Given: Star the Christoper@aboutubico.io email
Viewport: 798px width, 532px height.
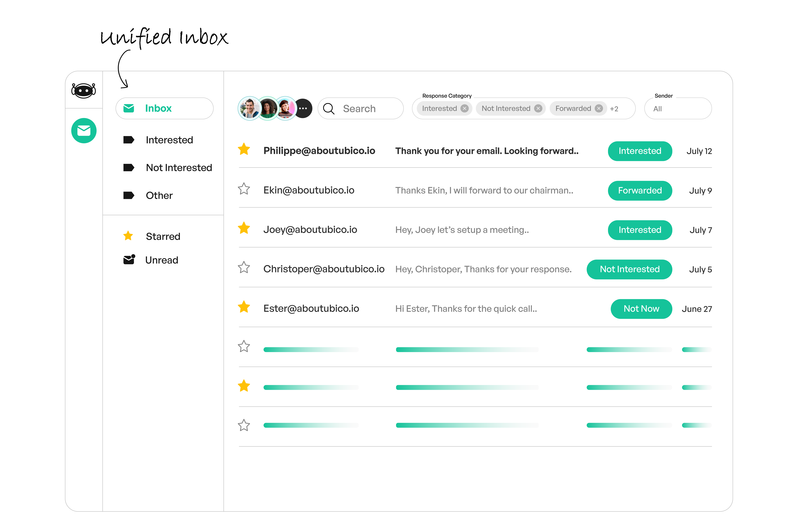Looking at the screenshot, I should 244,267.
